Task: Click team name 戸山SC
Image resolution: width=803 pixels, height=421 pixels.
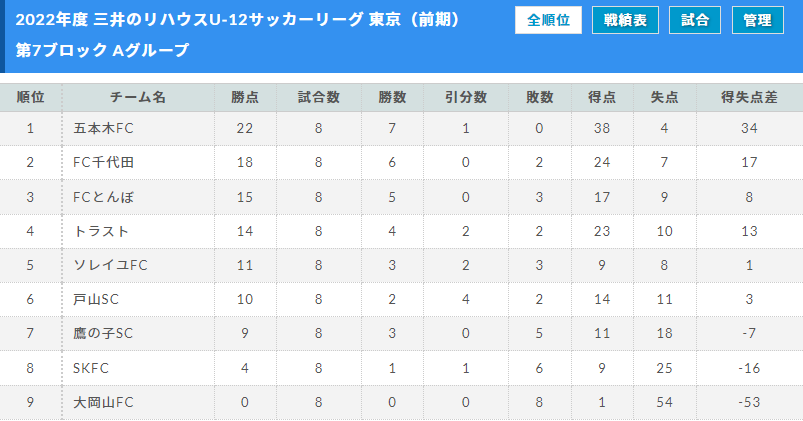Action: (x=96, y=299)
